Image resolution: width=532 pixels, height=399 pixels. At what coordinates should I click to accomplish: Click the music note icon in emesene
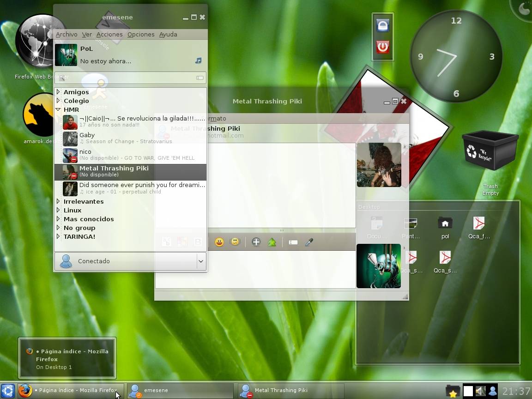tap(199, 60)
